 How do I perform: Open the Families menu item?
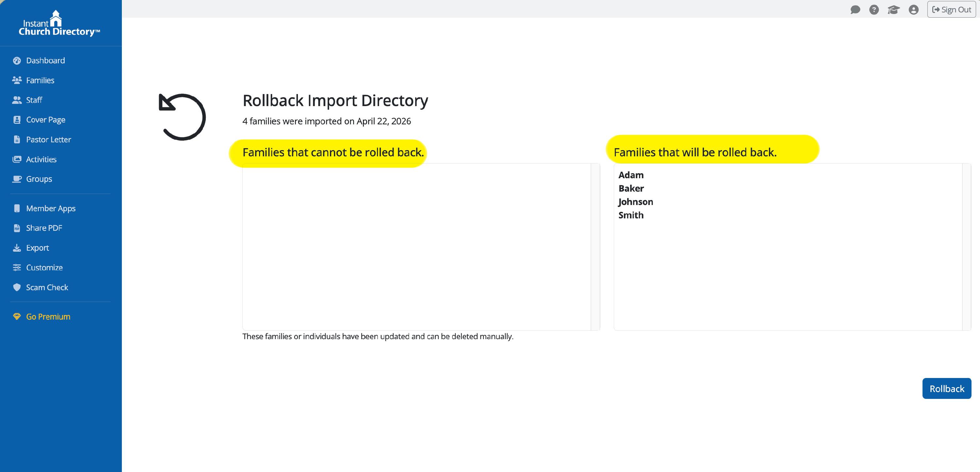pos(40,80)
